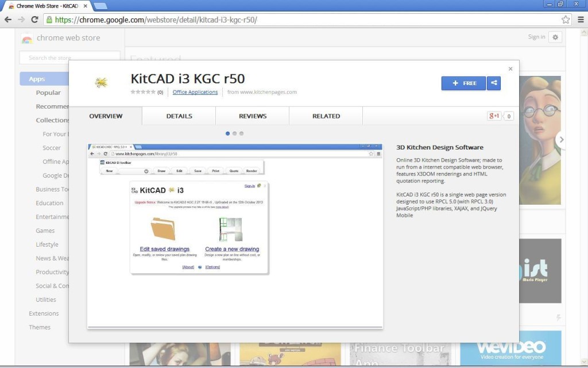Screen dimensions: 588x368
Task: Select the Chrome Web Store browser tab
Action: pyautogui.click(x=47, y=6)
